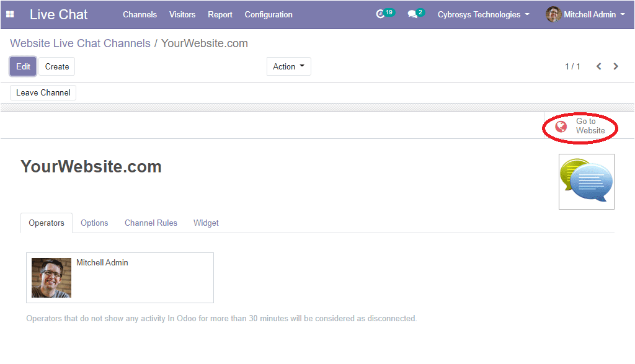Viewport: 635px width, 364px height.
Task: Click the Leave Channel button
Action: (43, 93)
